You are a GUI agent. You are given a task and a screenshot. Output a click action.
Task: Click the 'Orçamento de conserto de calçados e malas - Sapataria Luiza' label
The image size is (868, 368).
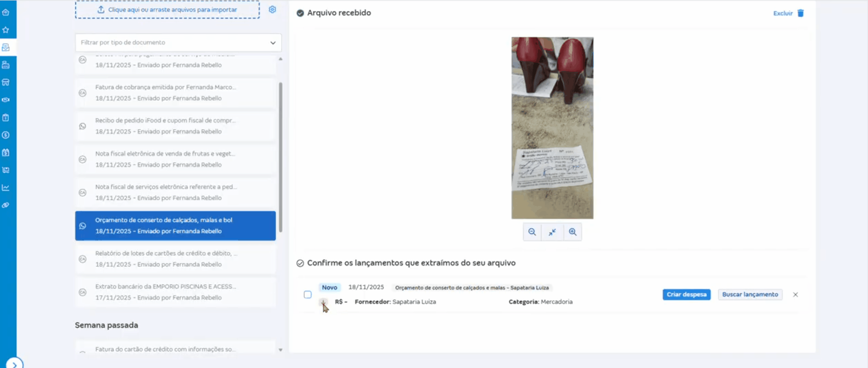pos(472,288)
